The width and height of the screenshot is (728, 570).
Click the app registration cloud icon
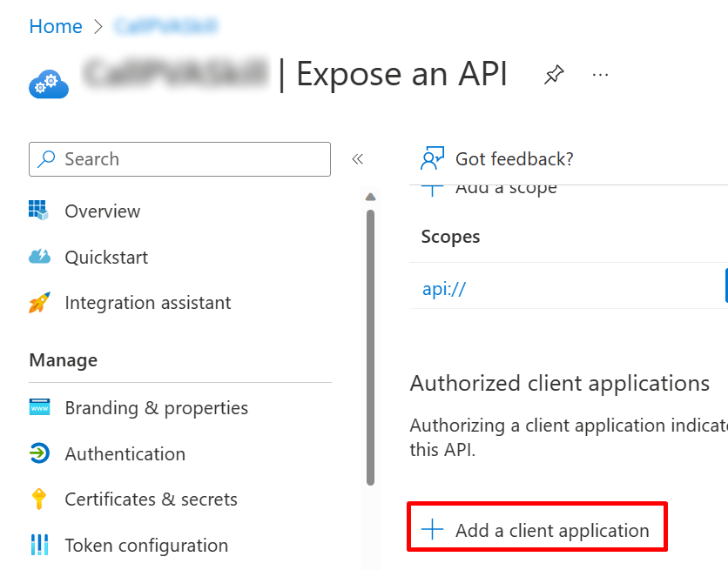(x=48, y=84)
